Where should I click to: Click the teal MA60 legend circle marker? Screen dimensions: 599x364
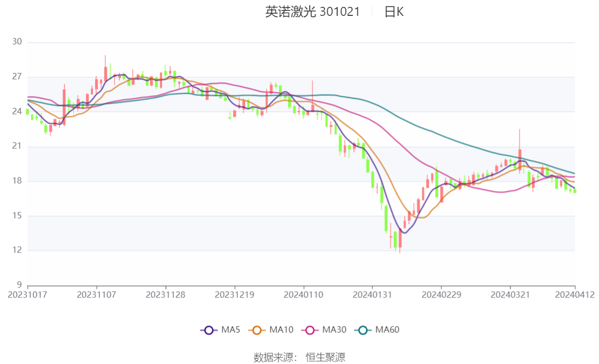point(364,330)
